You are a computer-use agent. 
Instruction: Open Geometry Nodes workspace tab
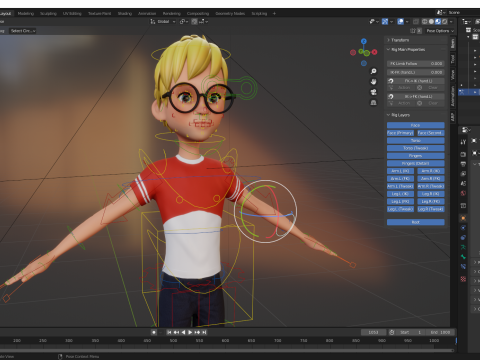pos(230,14)
